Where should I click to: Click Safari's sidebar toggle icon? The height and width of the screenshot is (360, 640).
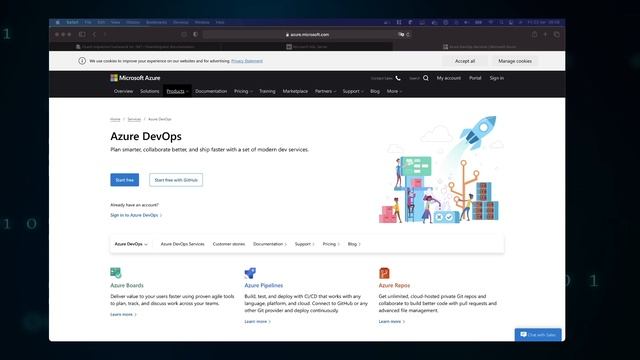[x=82, y=35]
